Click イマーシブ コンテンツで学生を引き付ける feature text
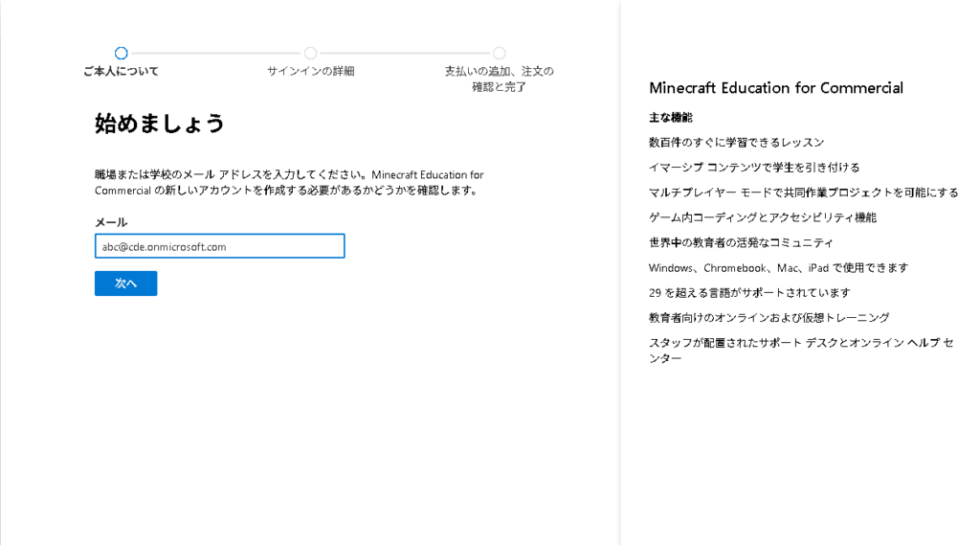This screenshot has height=545, width=980. (754, 168)
